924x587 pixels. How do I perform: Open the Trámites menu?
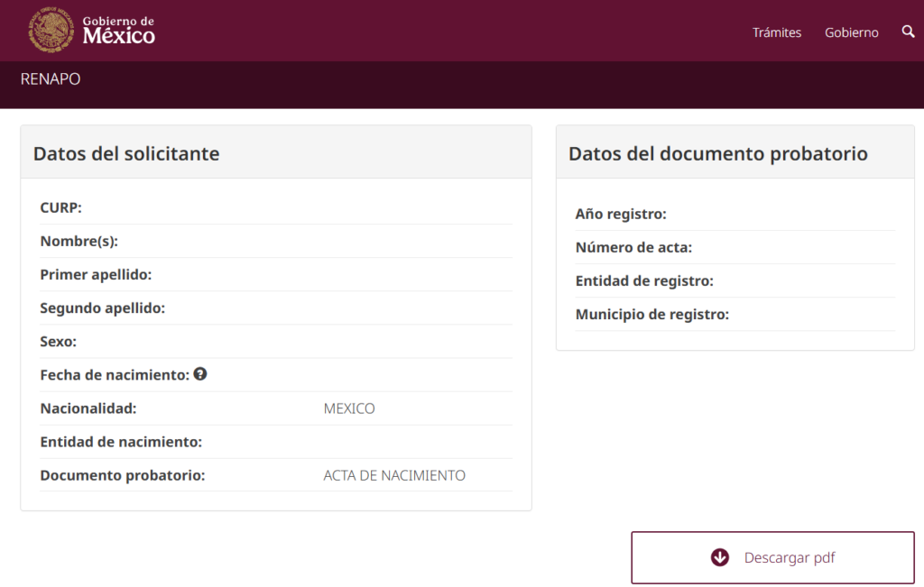click(x=777, y=32)
